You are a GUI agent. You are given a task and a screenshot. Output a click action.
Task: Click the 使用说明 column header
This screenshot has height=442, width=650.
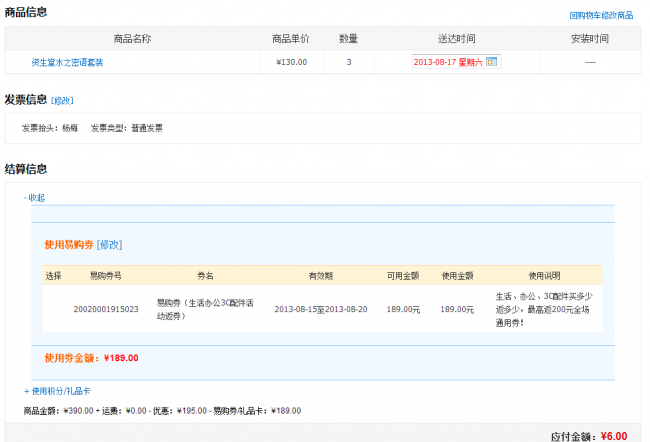tap(546, 275)
